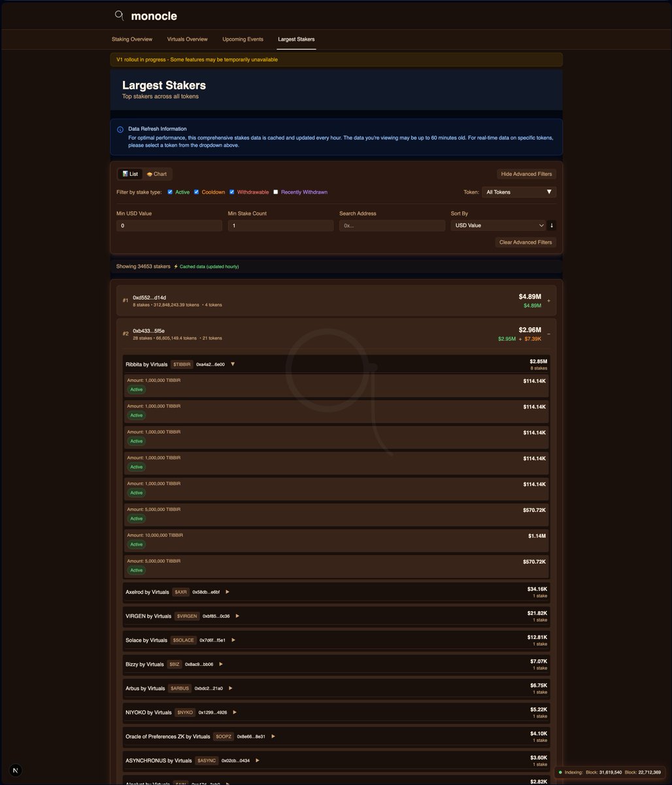Expand the Axelrod by Virtuals row

tap(227, 592)
